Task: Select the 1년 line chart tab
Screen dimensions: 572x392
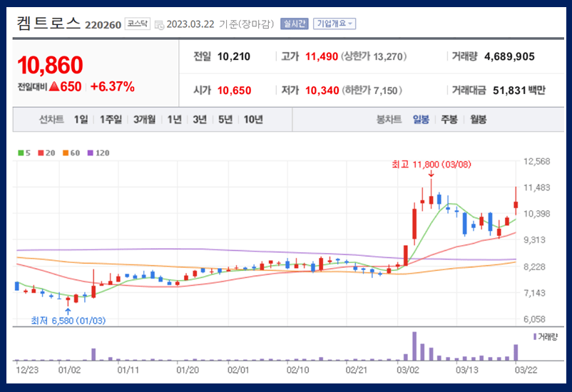Action: (x=174, y=119)
